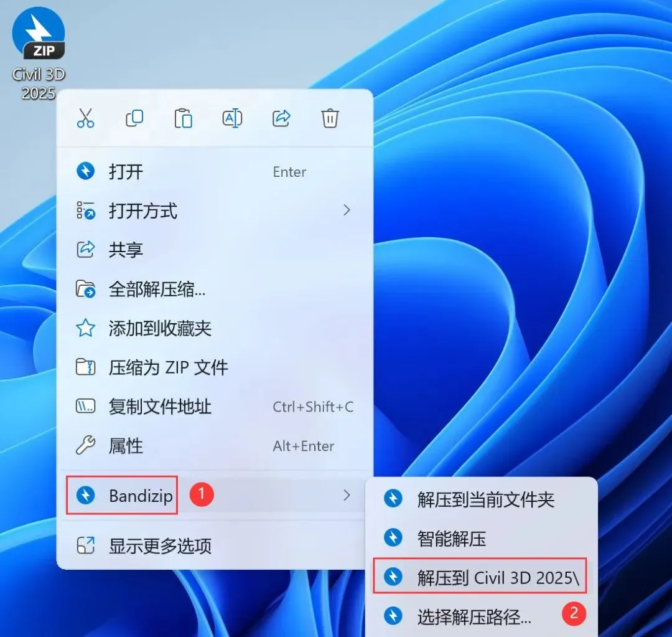Click the folder icon beside 全部解压缩
The height and width of the screenshot is (637, 672).
pyautogui.click(x=86, y=289)
